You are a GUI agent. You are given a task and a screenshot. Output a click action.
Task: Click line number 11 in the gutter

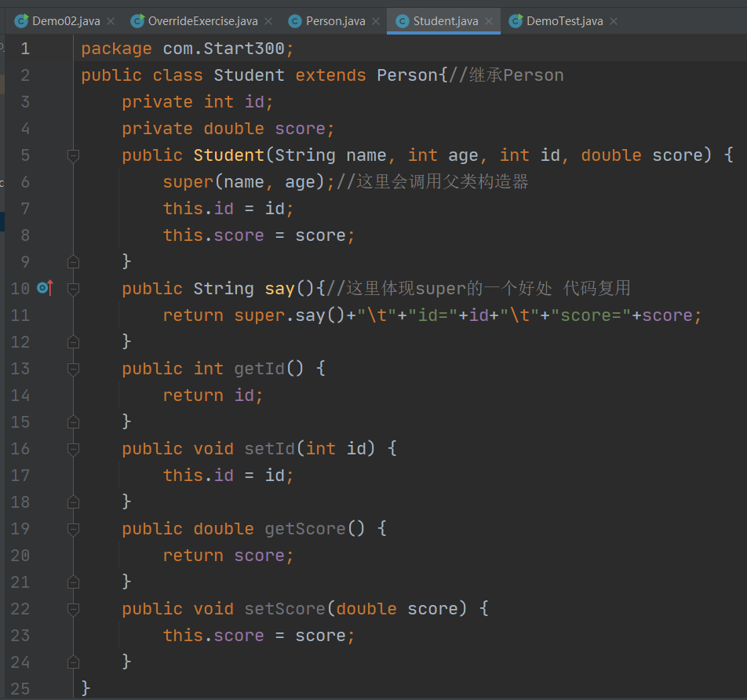[20, 315]
